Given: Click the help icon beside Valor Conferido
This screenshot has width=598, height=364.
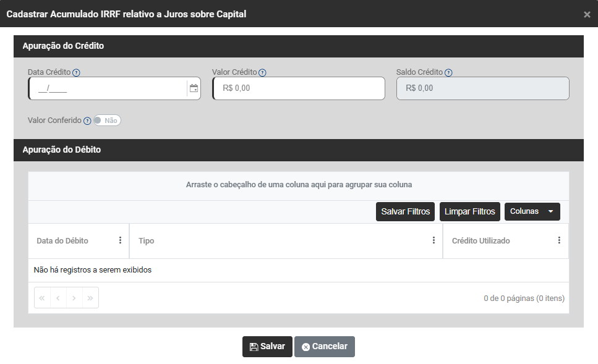Looking at the screenshot, I should point(87,121).
